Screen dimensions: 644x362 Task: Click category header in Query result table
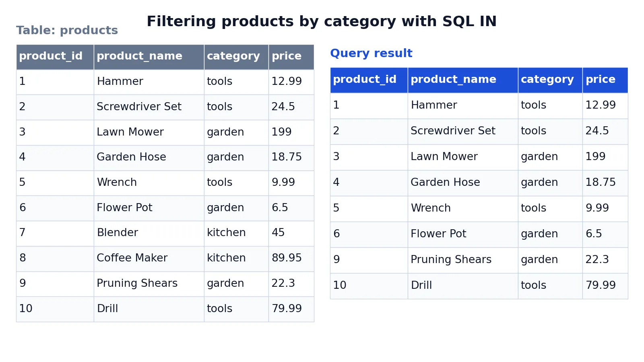pos(550,80)
